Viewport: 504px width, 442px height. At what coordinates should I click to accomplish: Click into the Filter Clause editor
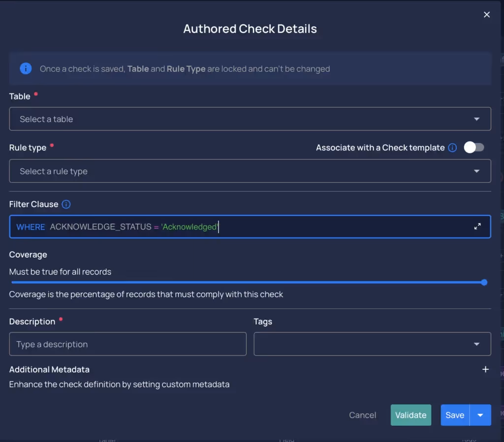tap(250, 227)
